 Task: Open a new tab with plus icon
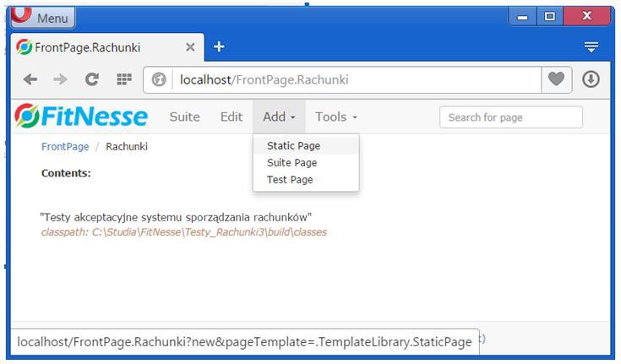pos(219,46)
